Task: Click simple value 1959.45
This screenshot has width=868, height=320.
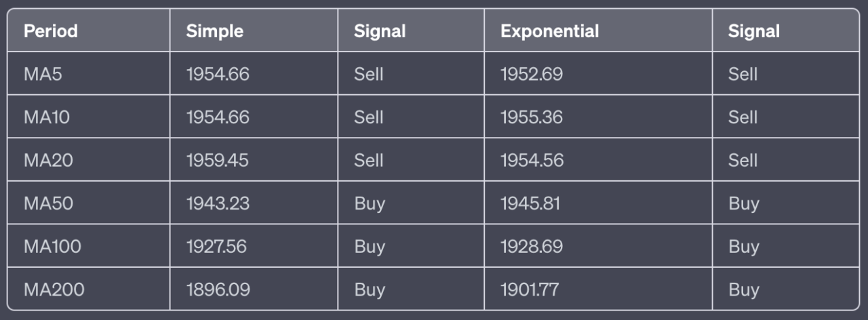Action: 217,161
